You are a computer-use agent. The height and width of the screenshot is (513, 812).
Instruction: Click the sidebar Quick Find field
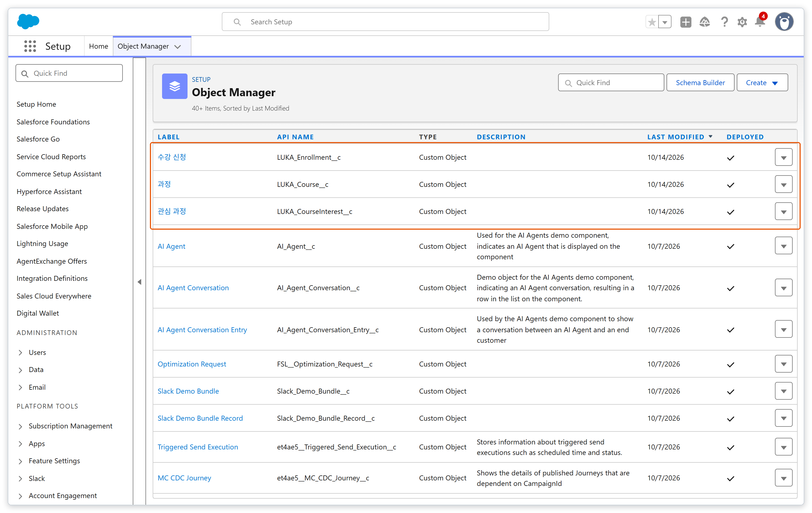click(69, 73)
